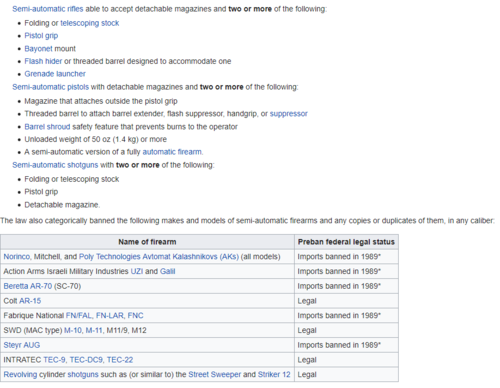This screenshot has width=500, height=388.
Task: Open the TEC-DC9 link
Action: pos(86,360)
